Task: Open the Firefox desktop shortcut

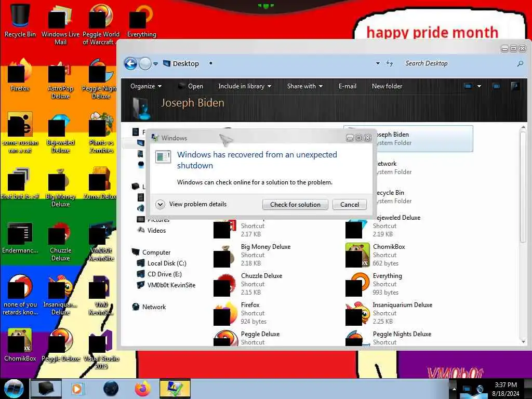Action: pos(20,75)
